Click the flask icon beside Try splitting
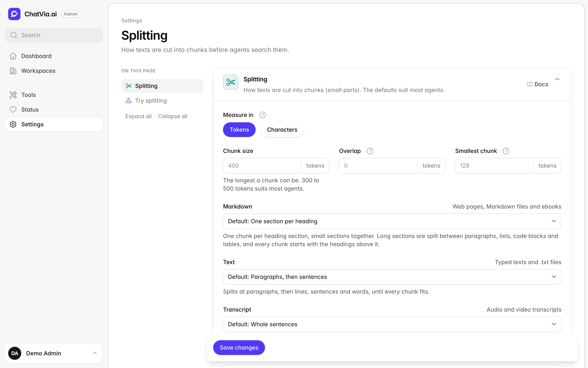The width and height of the screenshot is (588, 368). coord(129,101)
